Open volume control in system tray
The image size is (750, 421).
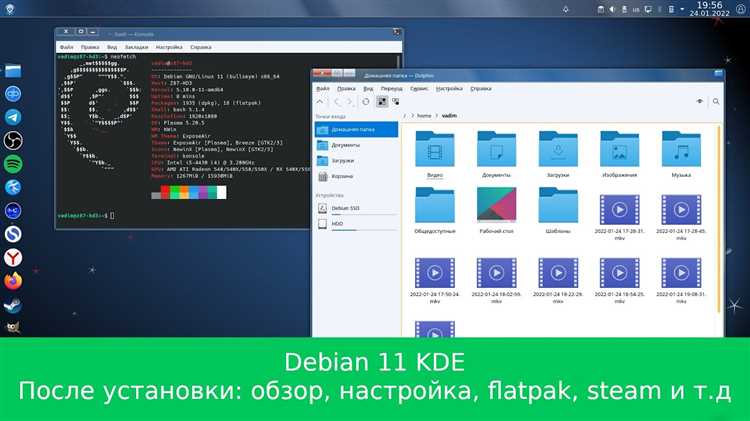click(612, 9)
